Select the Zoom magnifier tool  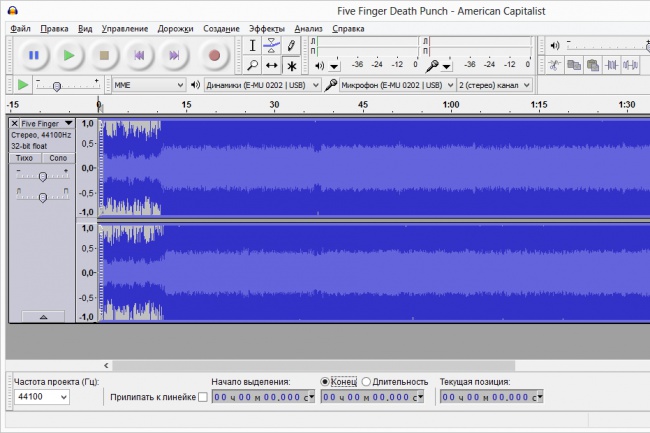(252, 65)
